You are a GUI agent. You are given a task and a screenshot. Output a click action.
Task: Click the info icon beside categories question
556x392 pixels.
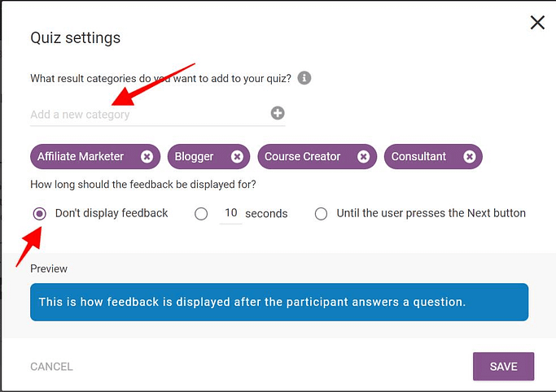click(304, 78)
